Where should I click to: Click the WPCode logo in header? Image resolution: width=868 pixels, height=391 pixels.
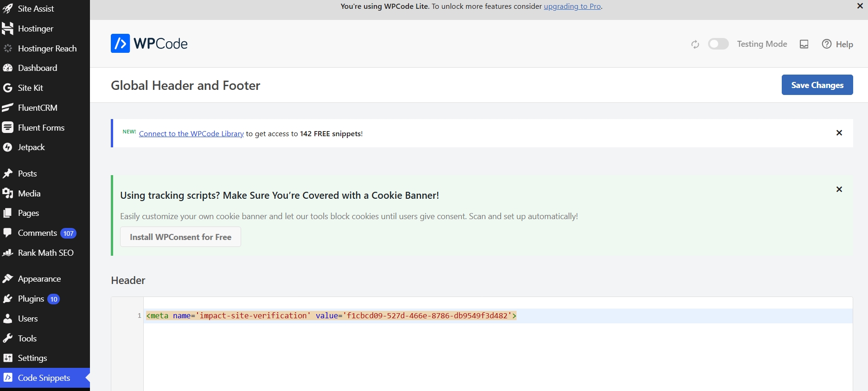click(149, 44)
